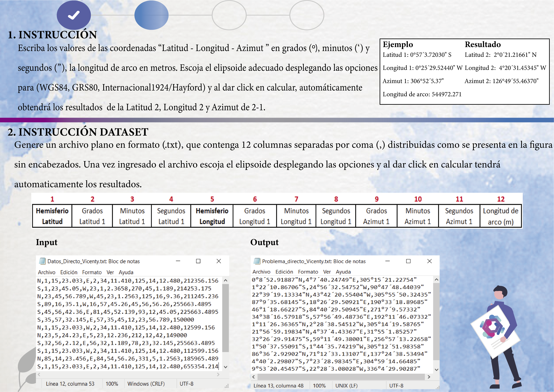
Task: Click the Hemisferio Latitud column header cell
Action: pyautogui.click(x=52, y=216)
